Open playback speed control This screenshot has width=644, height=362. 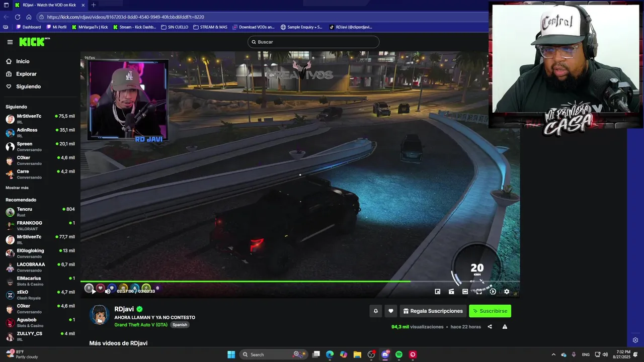click(493, 291)
